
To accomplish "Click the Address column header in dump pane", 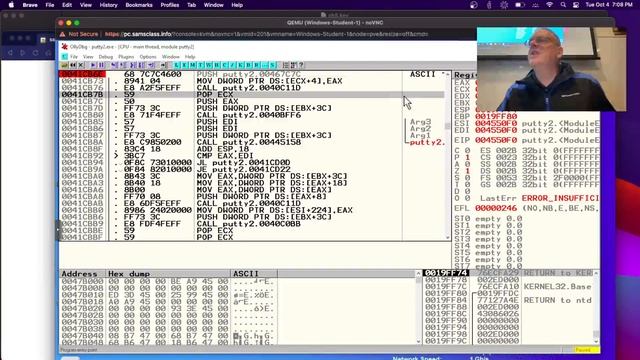I will pyautogui.click(x=83, y=273).
